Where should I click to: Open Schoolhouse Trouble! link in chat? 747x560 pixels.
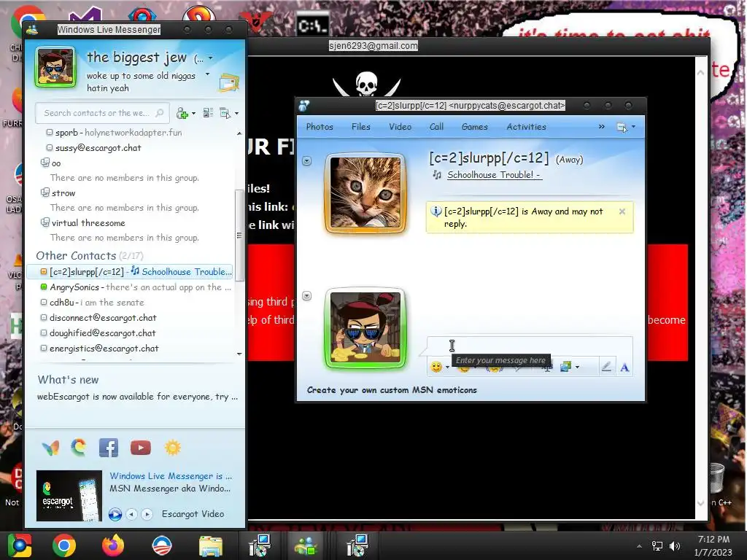pos(494,175)
